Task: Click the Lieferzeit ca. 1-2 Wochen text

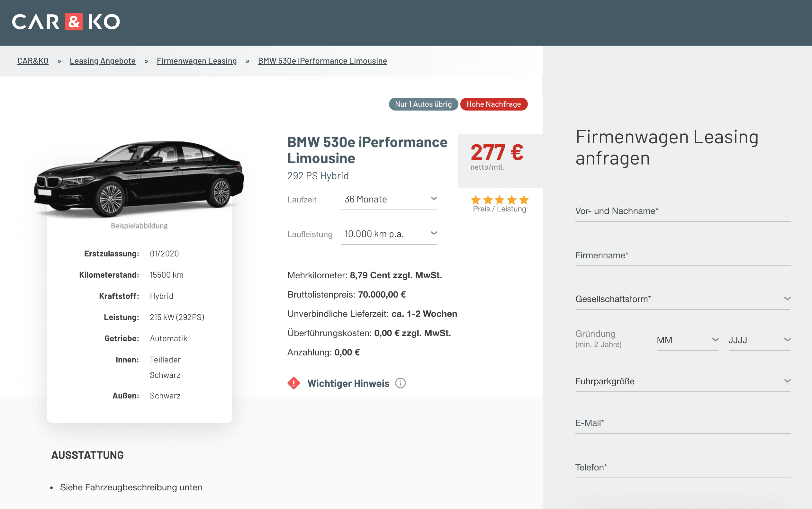Action: pyautogui.click(x=372, y=314)
